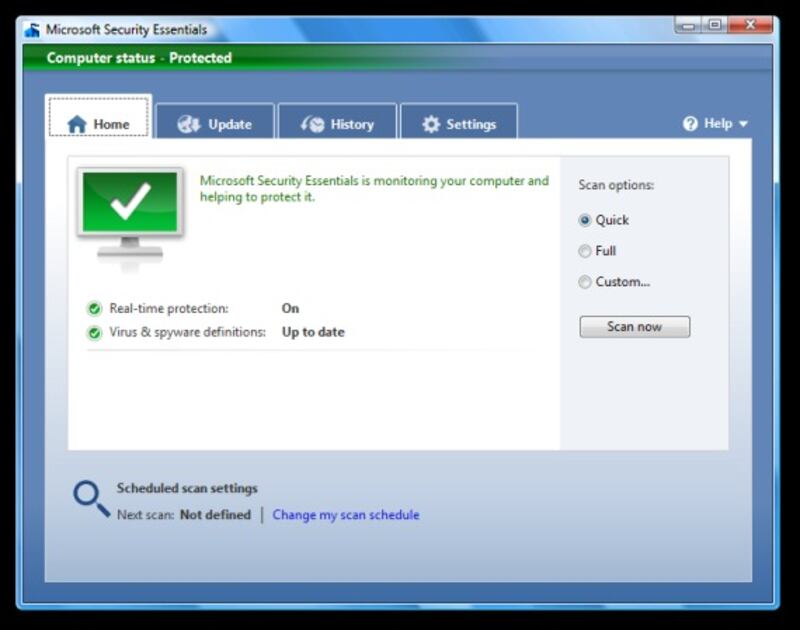Click the globe icon on Update tab

(189, 124)
